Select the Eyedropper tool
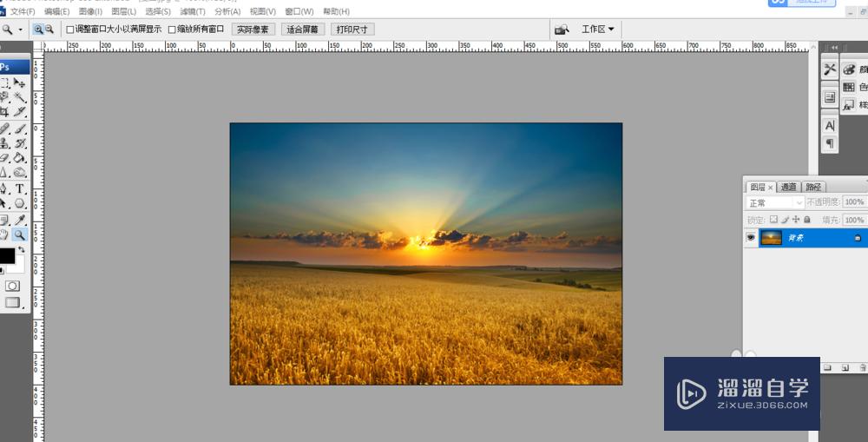Image resolution: width=868 pixels, height=442 pixels. (19, 220)
